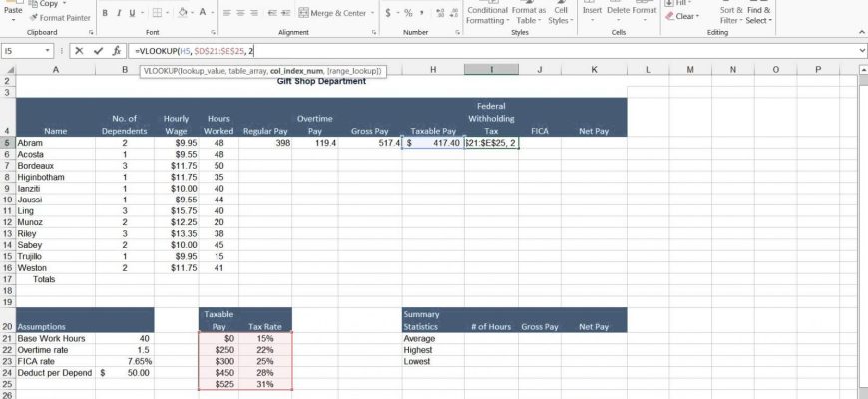Viewport: 868px width, 399px height.
Task: Click the 22% tax rate cell
Action: (265, 350)
